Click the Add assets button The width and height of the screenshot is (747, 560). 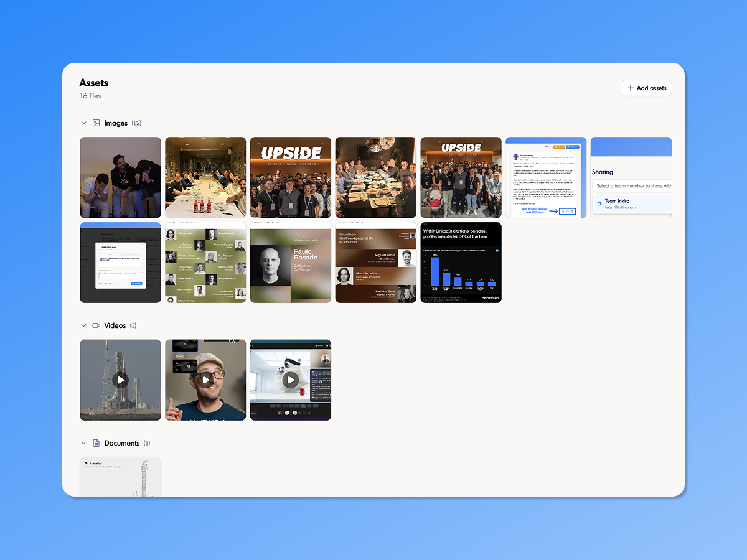[646, 88]
